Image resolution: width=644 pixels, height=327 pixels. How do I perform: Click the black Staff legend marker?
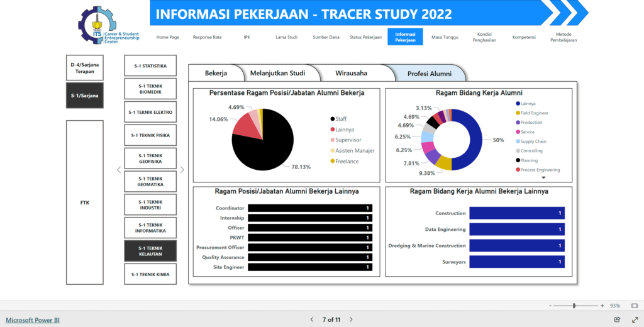tap(332, 118)
